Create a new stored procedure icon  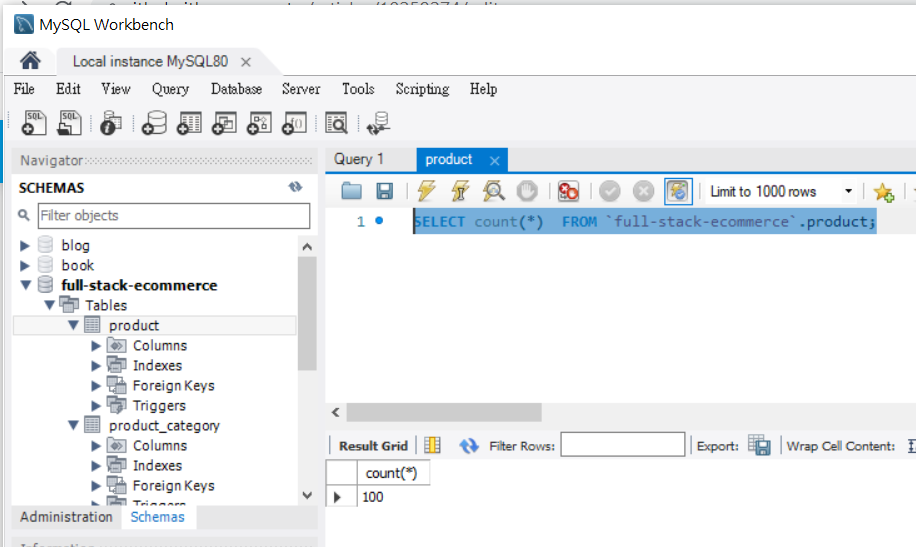pyautogui.click(x=259, y=123)
